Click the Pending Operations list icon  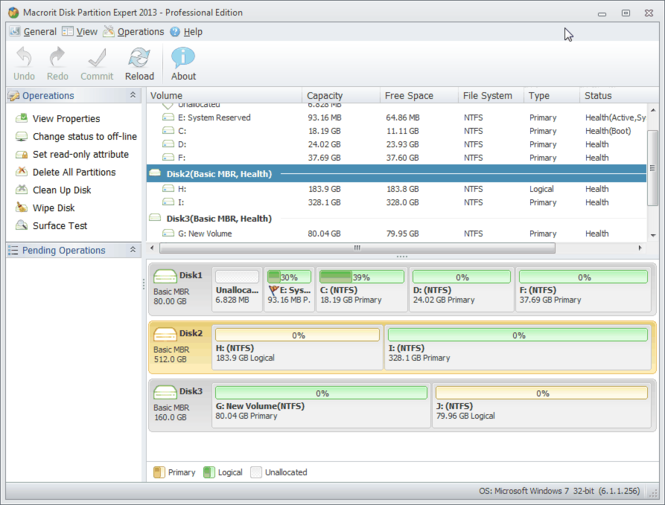[13, 250]
